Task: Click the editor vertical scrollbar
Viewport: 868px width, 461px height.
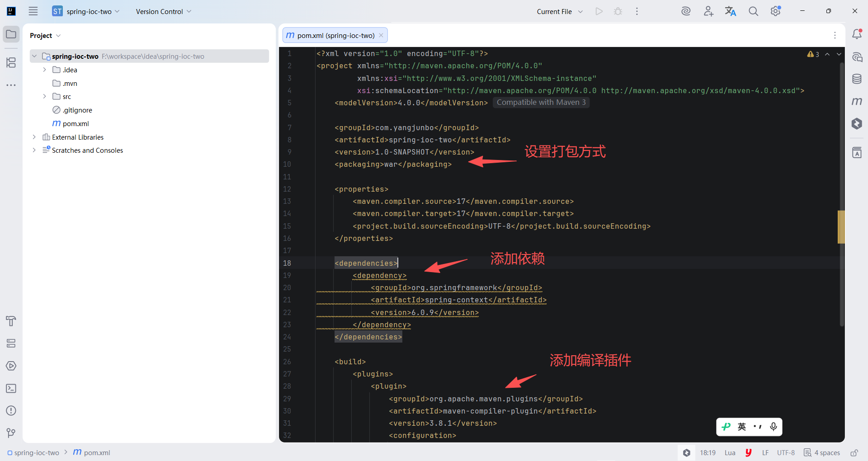Action: point(841,194)
